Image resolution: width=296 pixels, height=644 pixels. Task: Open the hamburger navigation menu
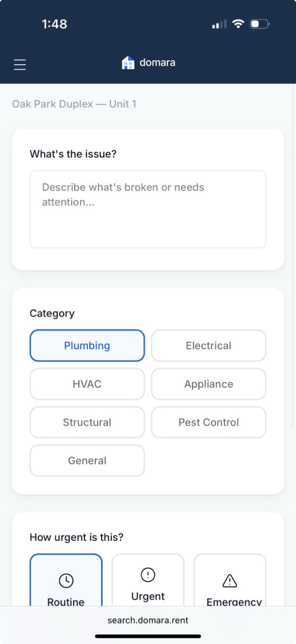[20, 64]
